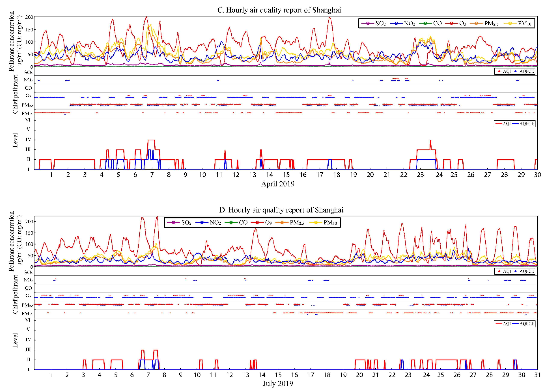Click the chart D title text
This screenshot has height=392, width=547.
pos(281,210)
